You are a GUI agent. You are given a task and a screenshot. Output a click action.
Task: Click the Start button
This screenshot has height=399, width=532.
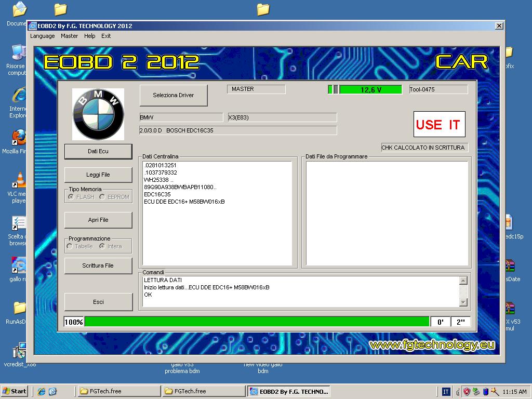click(15, 391)
